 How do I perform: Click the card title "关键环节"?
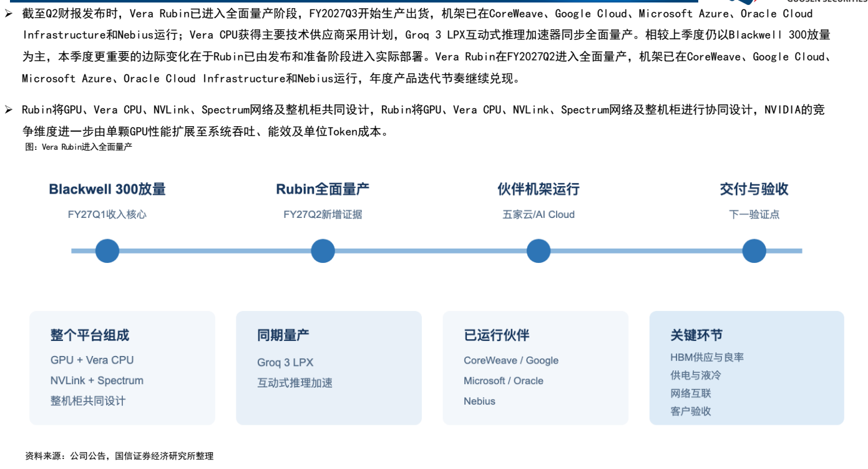point(696,335)
